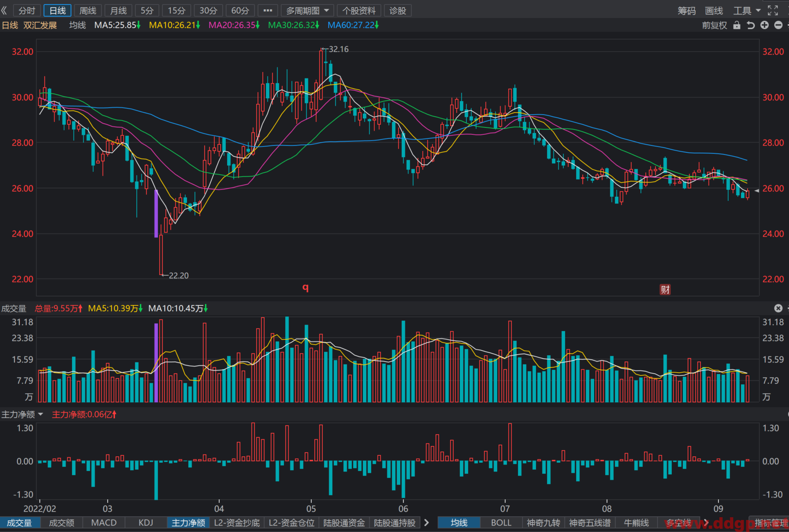Toggle the 前复权 adjustment mode

click(x=714, y=25)
